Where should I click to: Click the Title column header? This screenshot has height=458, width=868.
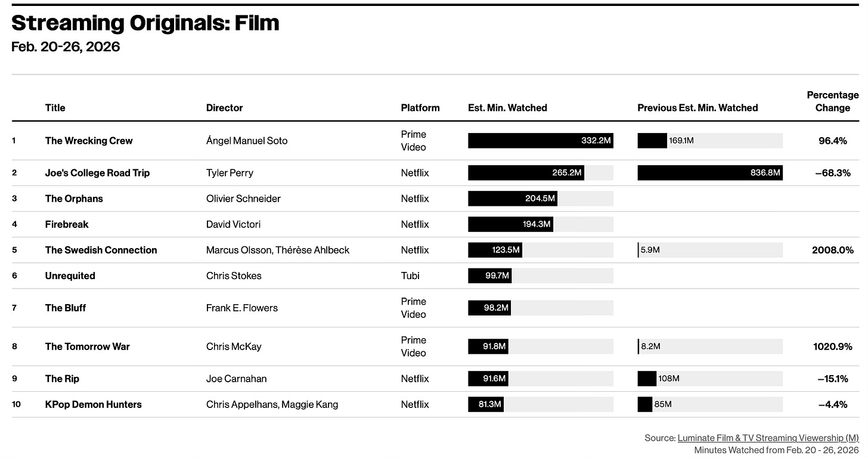click(x=55, y=108)
